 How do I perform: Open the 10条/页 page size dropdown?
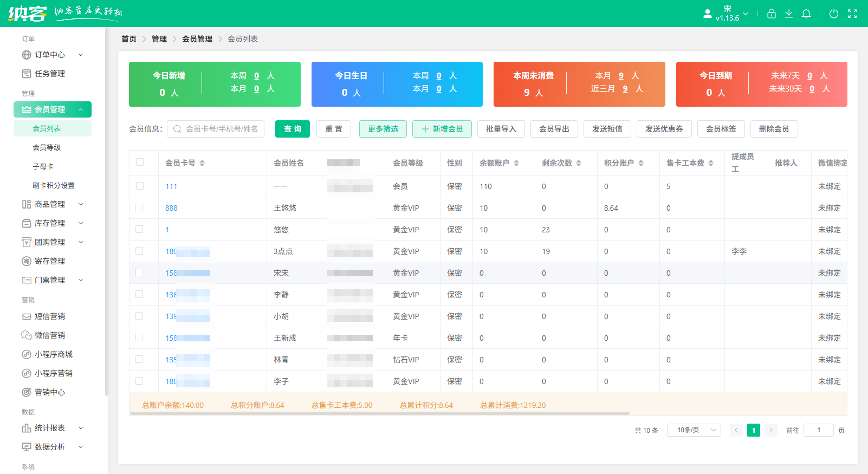coord(694,430)
